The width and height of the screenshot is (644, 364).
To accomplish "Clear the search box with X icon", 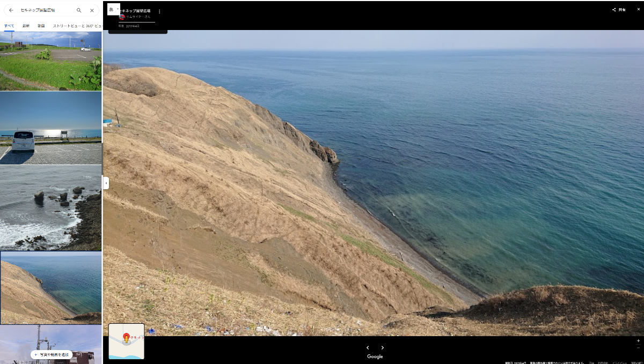I will point(92,10).
